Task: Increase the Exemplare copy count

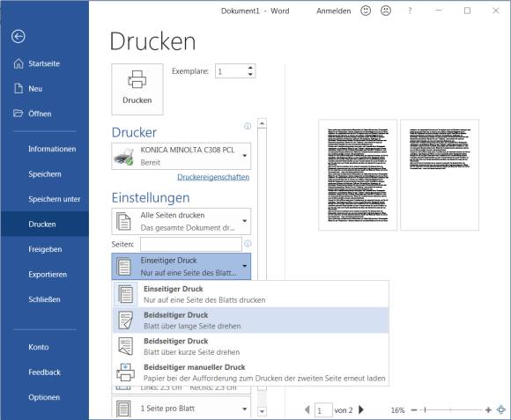Action: click(x=250, y=68)
